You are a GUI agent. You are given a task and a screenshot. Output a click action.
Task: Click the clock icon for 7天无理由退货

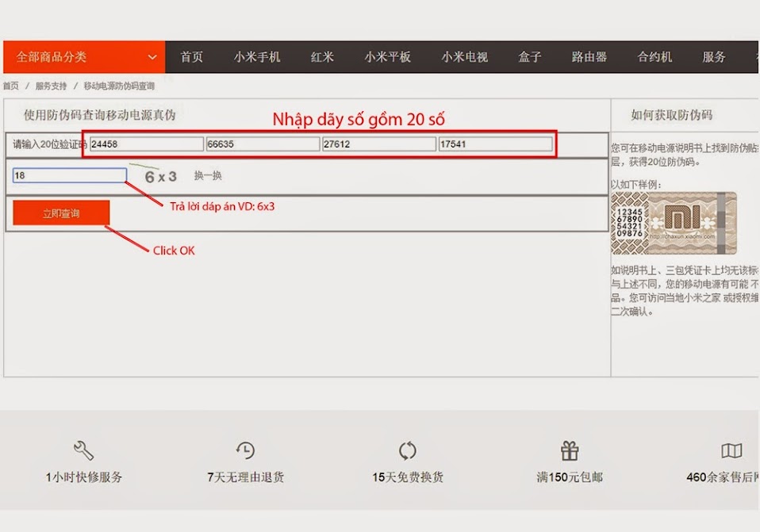pos(246,450)
